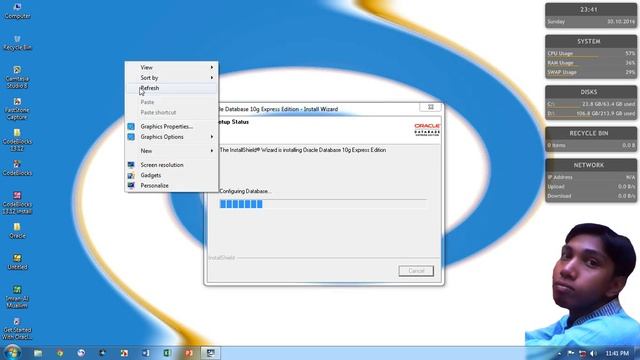Click the RAM Usage row in gadget
This screenshot has height=360, width=640.
[x=590, y=63]
